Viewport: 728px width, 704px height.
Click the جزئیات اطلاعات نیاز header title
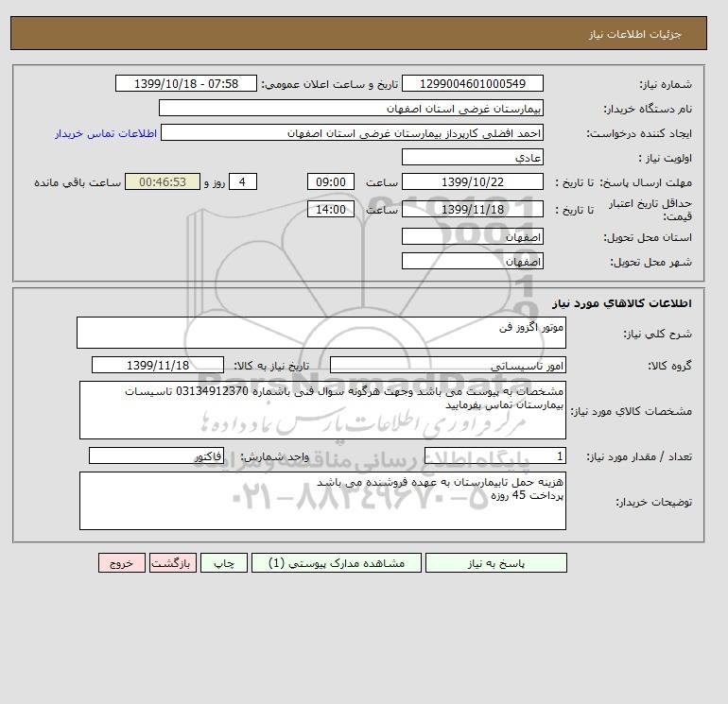tap(634, 34)
